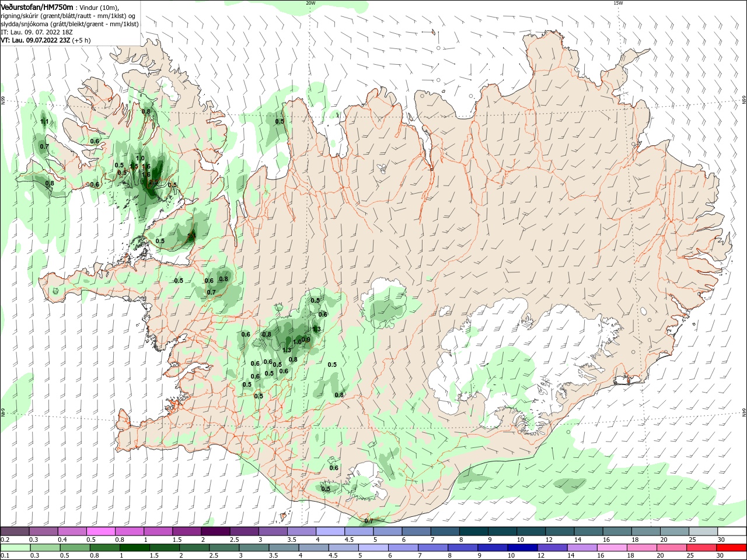
Task: Click the dark blue 10 rain legend swatch
Action: [x=522, y=548]
